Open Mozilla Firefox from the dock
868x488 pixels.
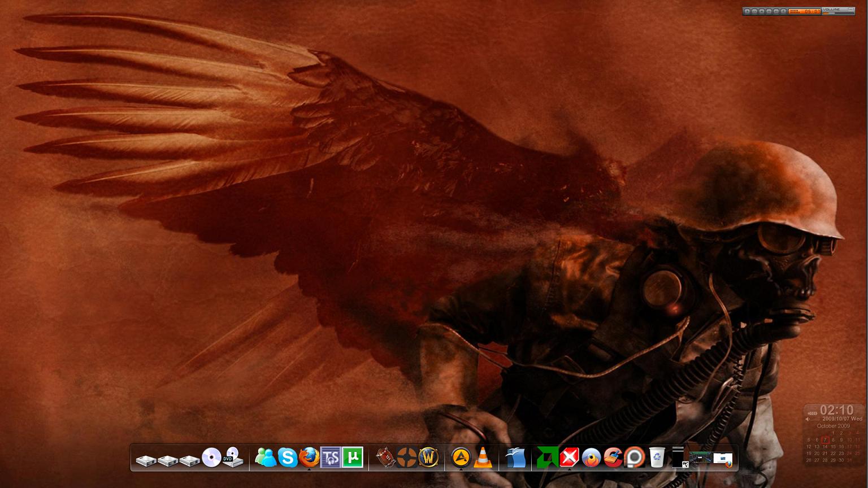[309, 457]
